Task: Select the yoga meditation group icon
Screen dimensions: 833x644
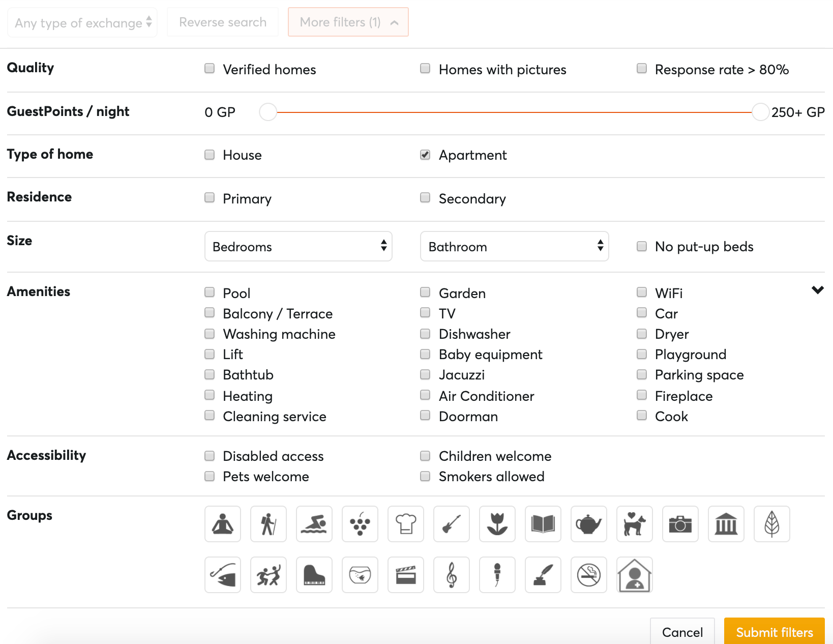Action: [223, 524]
